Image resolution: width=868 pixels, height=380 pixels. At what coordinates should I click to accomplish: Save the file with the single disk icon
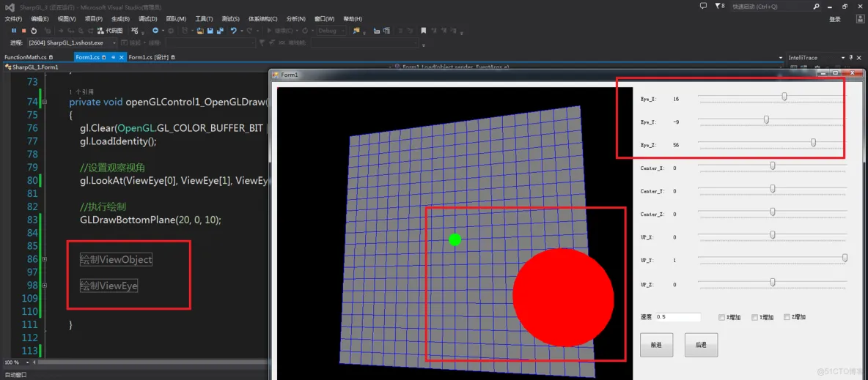(x=210, y=31)
